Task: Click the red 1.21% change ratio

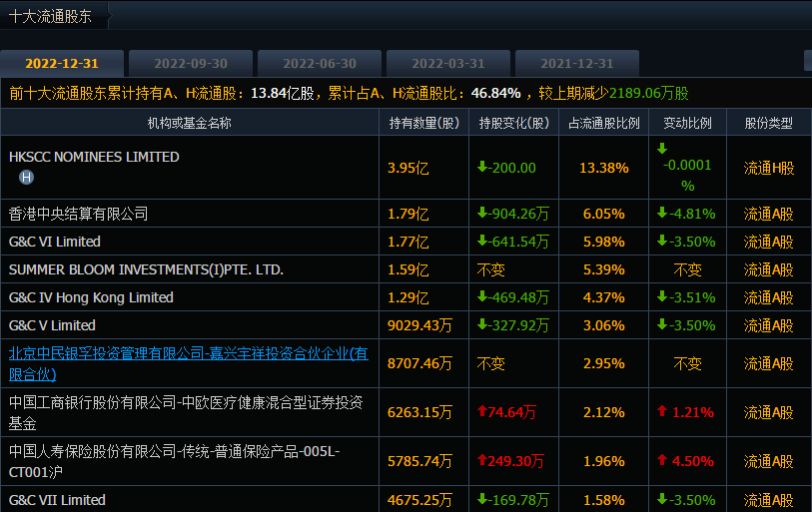Action: coord(685,412)
